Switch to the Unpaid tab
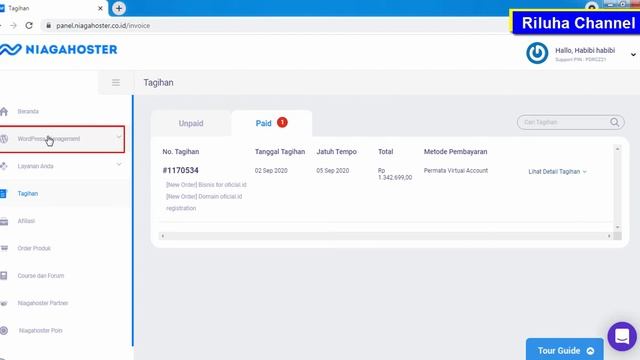The height and width of the screenshot is (360, 640). tap(191, 123)
